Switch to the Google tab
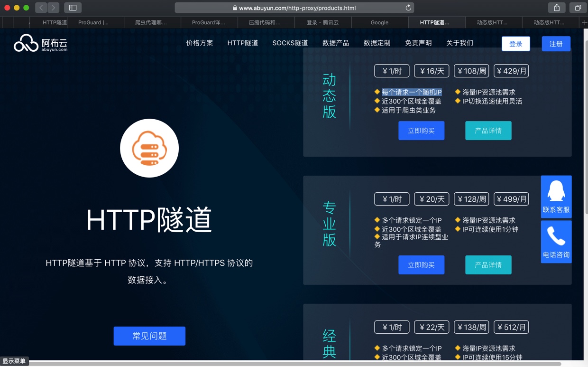This screenshot has height=367, width=588. click(379, 22)
